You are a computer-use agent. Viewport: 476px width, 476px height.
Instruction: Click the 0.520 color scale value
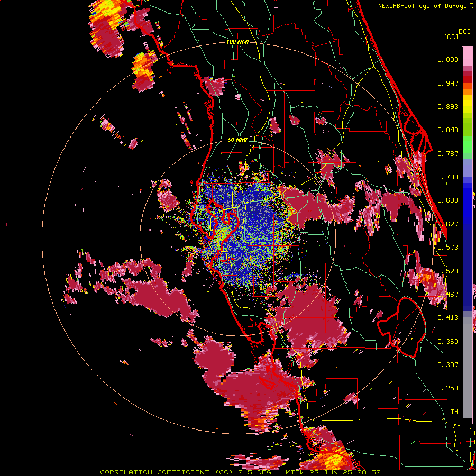click(x=448, y=271)
